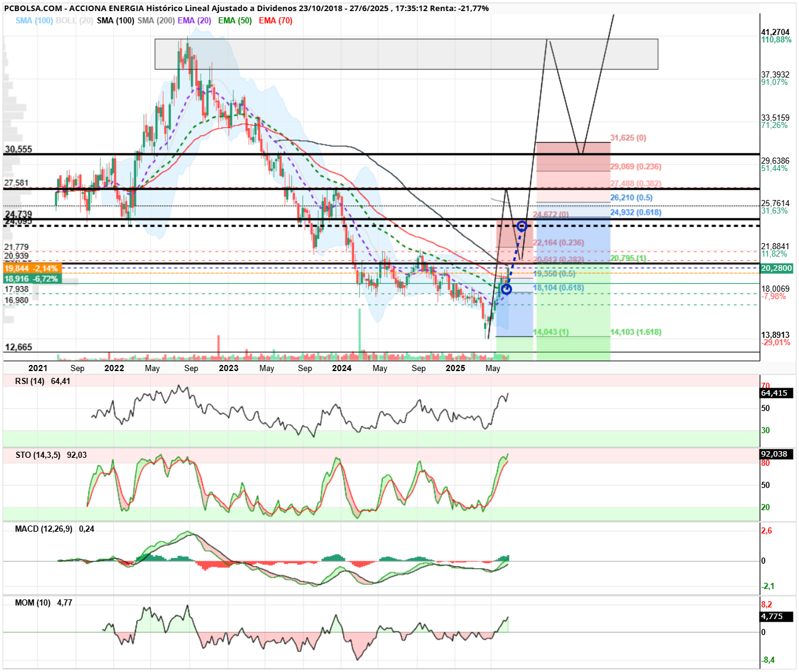This screenshot has height=672, width=799.
Task: Click the Fibonacci label 22,164 (0.236)
Action: coord(559,242)
